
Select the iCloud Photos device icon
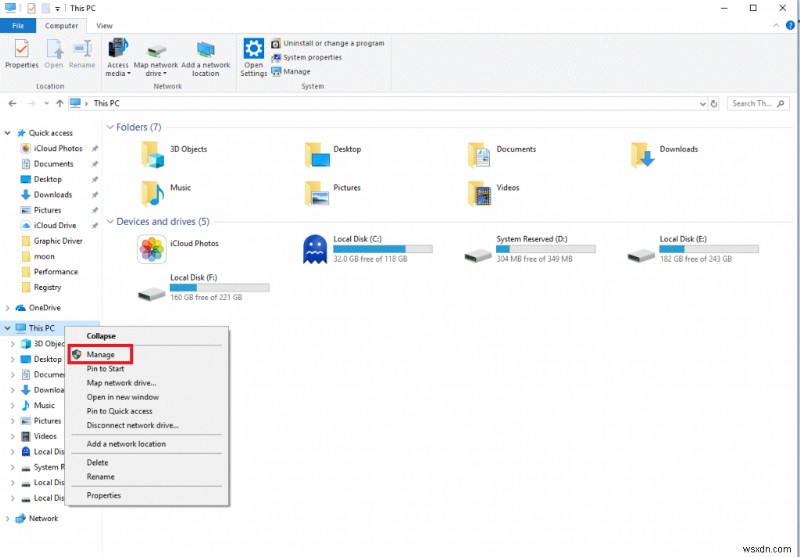152,249
